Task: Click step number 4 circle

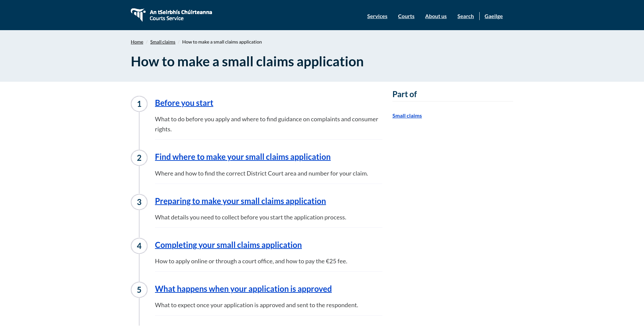Action: coord(139,246)
